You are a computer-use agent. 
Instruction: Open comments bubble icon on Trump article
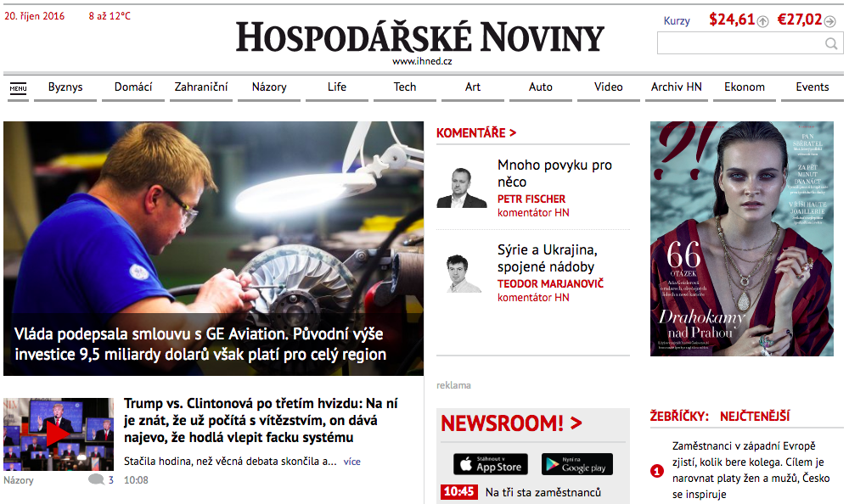(96, 479)
